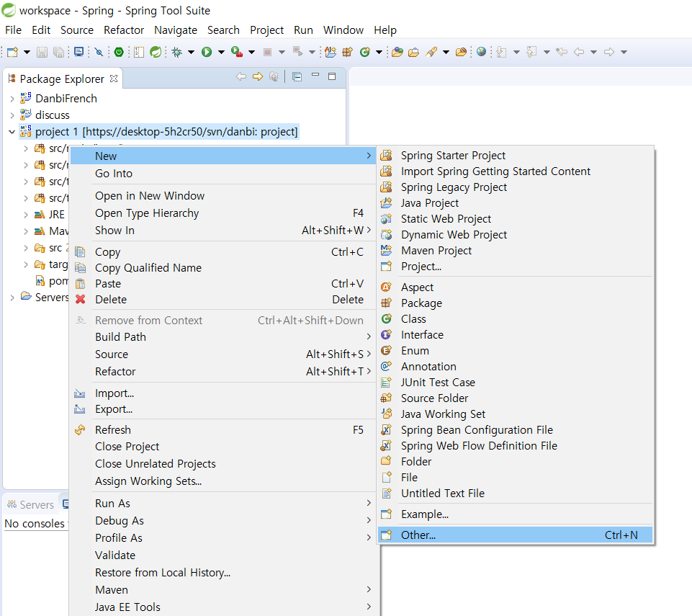The width and height of the screenshot is (692, 616).
Task: Close the Package Explorer tab
Action: pos(114,79)
